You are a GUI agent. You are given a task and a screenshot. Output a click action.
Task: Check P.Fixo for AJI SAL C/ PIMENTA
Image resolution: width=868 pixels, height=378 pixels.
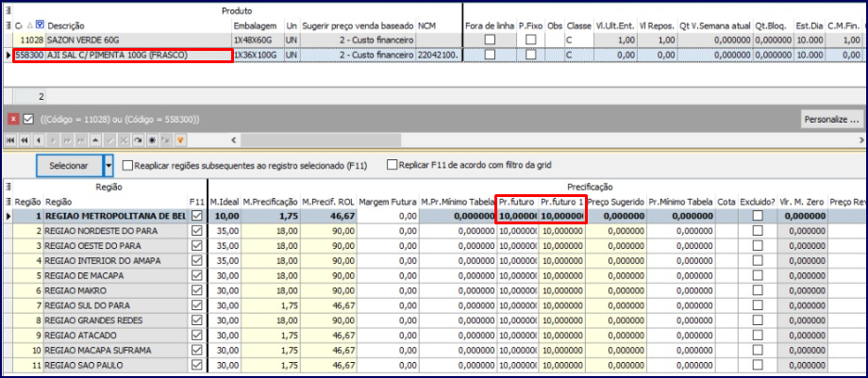[531, 55]
